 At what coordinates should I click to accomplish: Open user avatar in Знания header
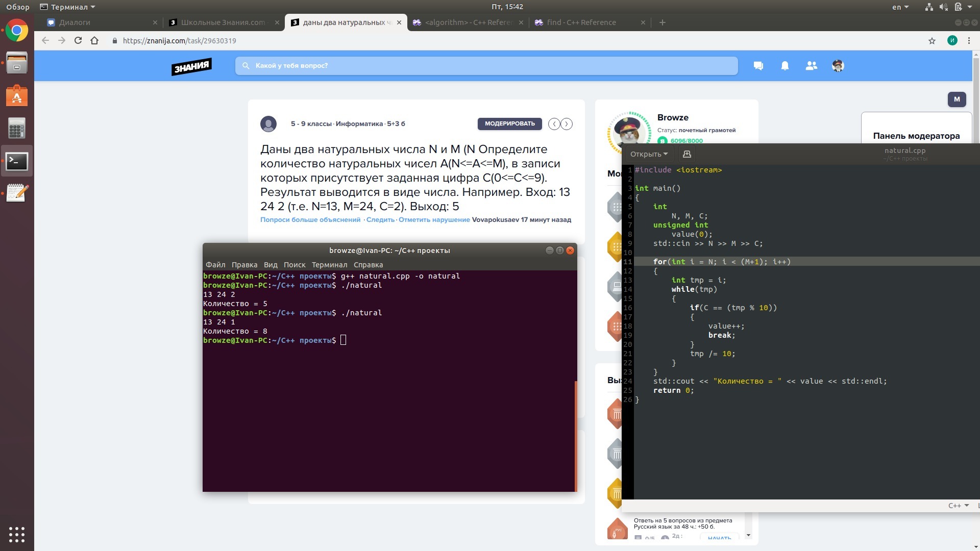pyautogui.click(x=838, y=66)
